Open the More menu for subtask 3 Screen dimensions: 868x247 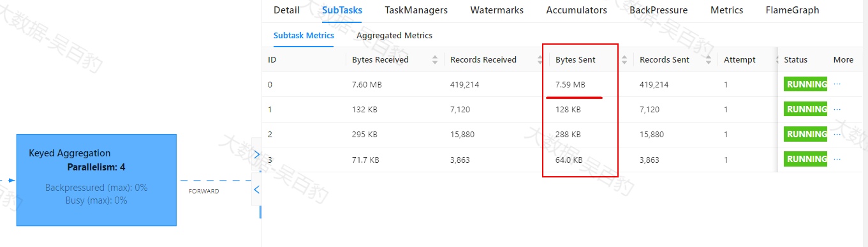pos(837,159)
